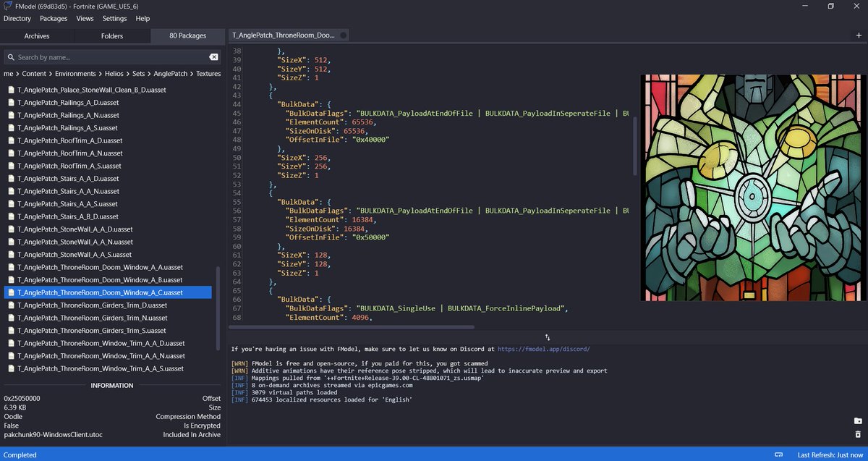Click the "OffsetInFile": "0x40000" line
This screenshot has height=461, width=868.
tap(339, 140)
